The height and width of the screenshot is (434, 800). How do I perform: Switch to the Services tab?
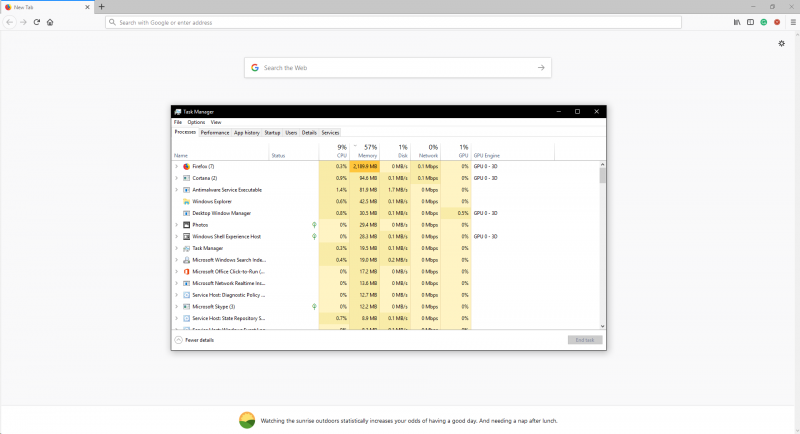330,133
